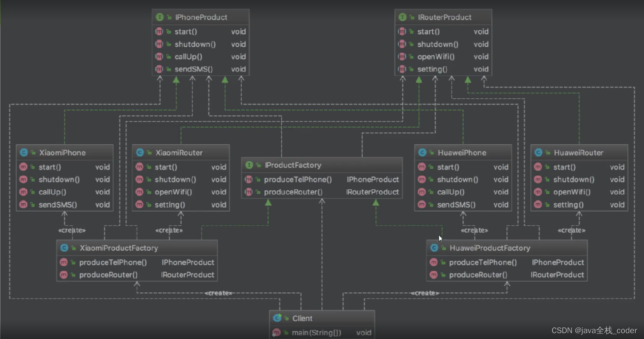The image size is (644, 339).
Task: Select produceTelPhone() in XiaomiProductFactory
Action: coord(137,262)
